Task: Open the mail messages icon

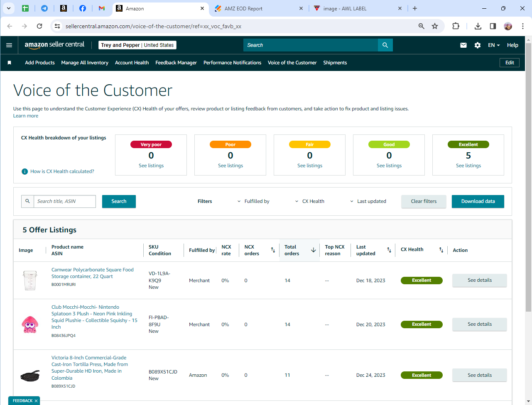Action: (463, 45)
